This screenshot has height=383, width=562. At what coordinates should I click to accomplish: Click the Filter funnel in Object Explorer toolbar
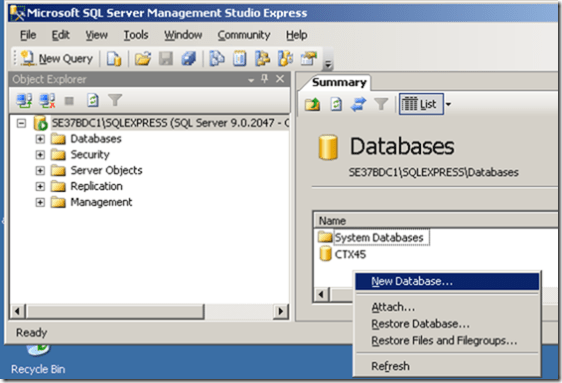click(x=115, y=101)
